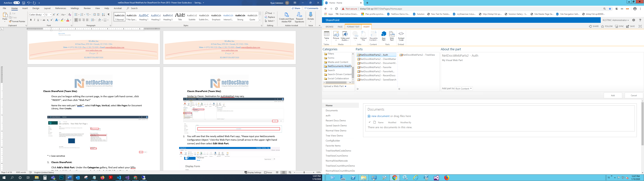Click Focus mode in Word status bar
The width and height of the screenshot is (644, 181).
pos(268,172)
